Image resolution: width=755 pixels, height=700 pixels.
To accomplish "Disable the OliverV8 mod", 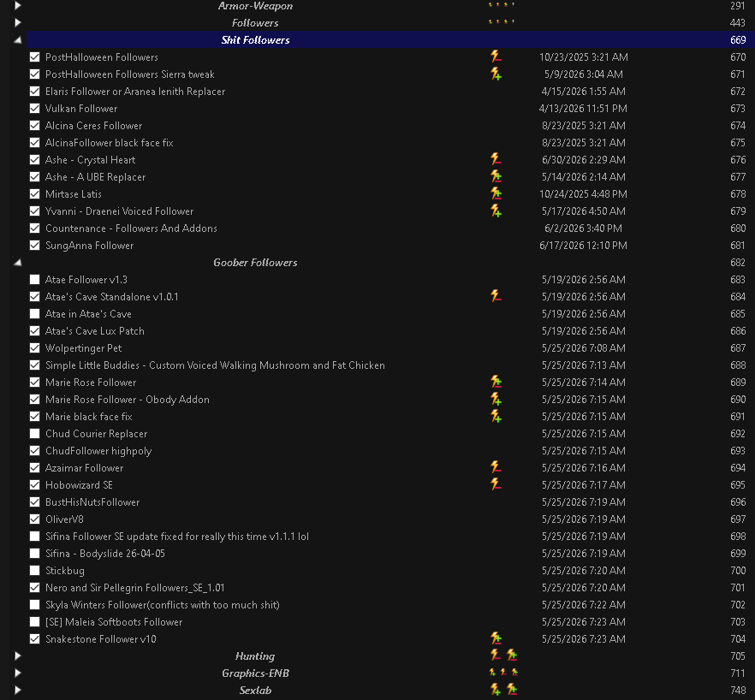I will click(34, 519).
